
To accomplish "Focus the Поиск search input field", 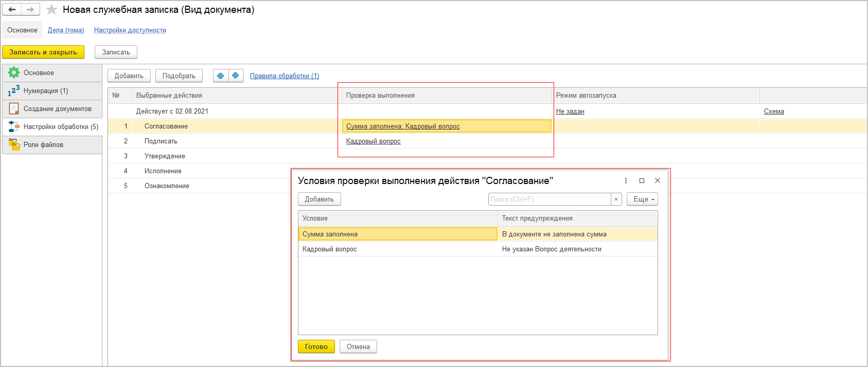I will tap(549, 199).
